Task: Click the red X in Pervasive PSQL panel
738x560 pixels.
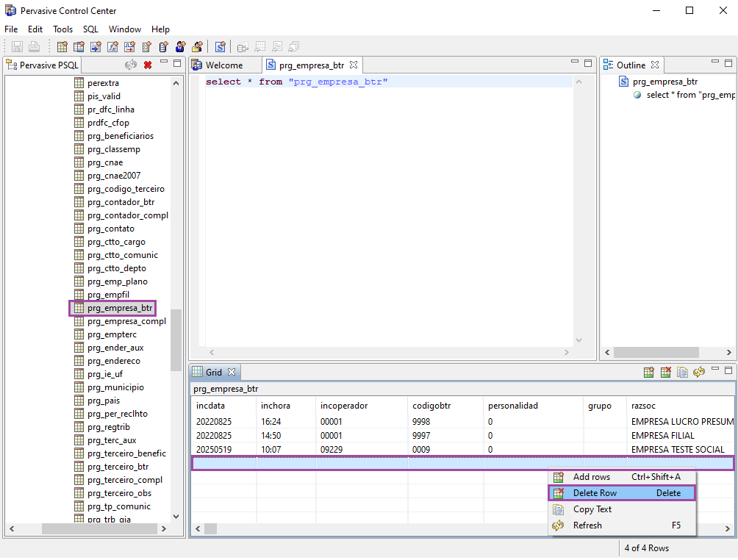Action: pyautogui.click(x=148, y=65)
